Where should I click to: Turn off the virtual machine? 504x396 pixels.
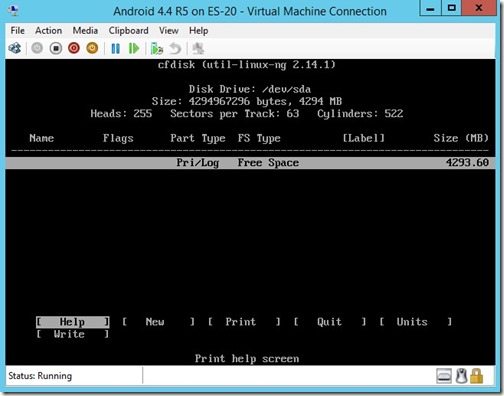tap(56, 48)
